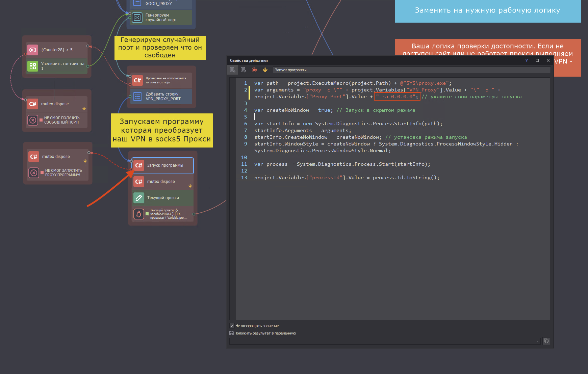588x374 pixels.
Task: Click the edit-list icon in dialog toolbar
Action: 243,70
